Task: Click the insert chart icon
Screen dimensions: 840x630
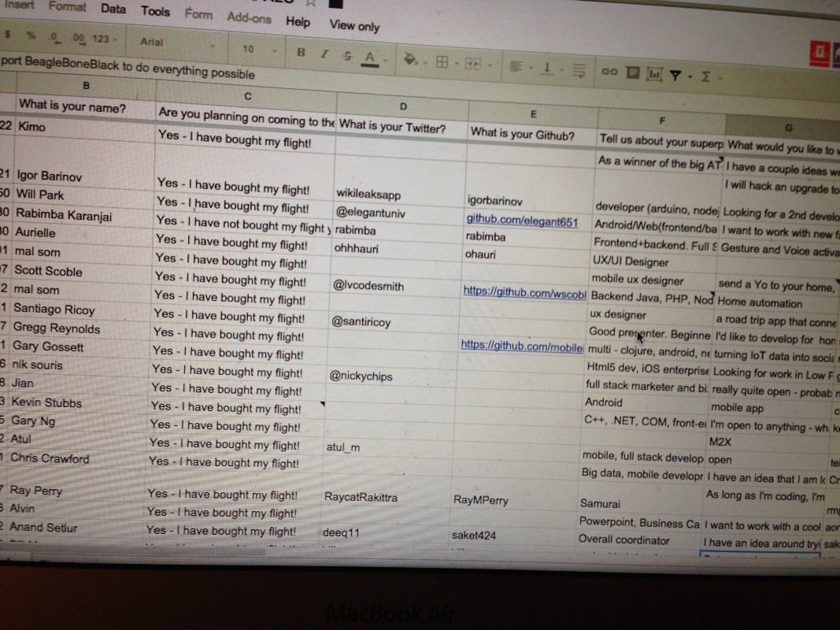Action: tap(653, 74)
